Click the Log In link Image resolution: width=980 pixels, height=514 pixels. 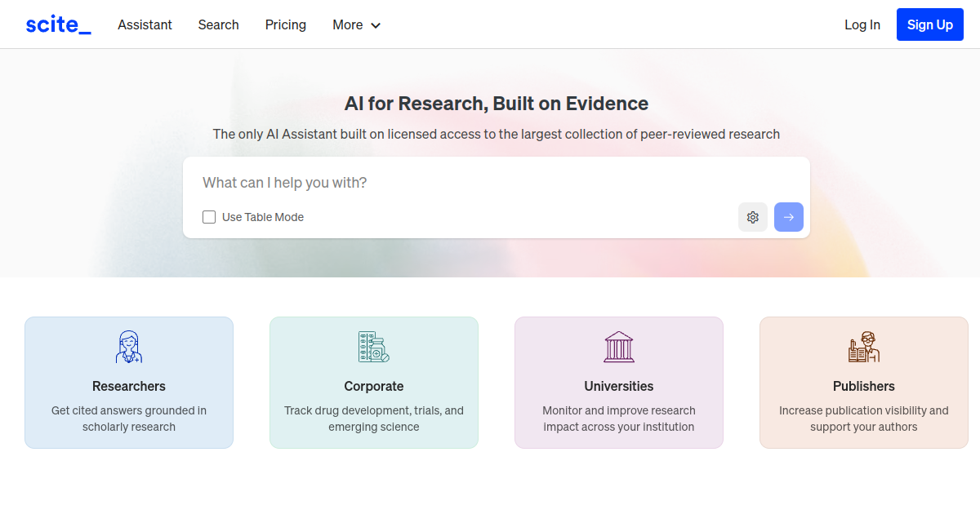coord(862,24)
